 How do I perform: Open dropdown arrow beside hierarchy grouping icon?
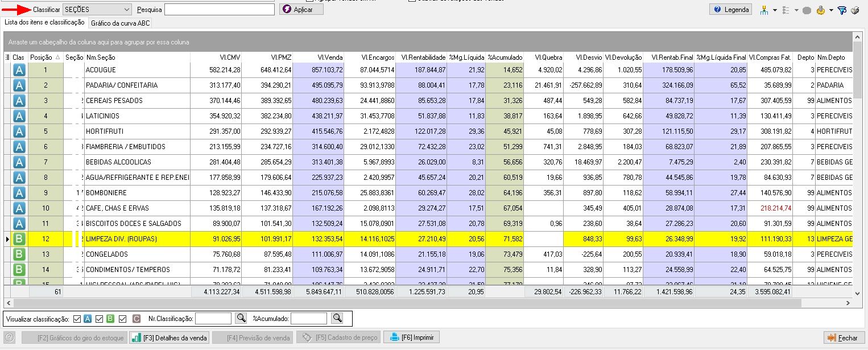pos(775,10)
